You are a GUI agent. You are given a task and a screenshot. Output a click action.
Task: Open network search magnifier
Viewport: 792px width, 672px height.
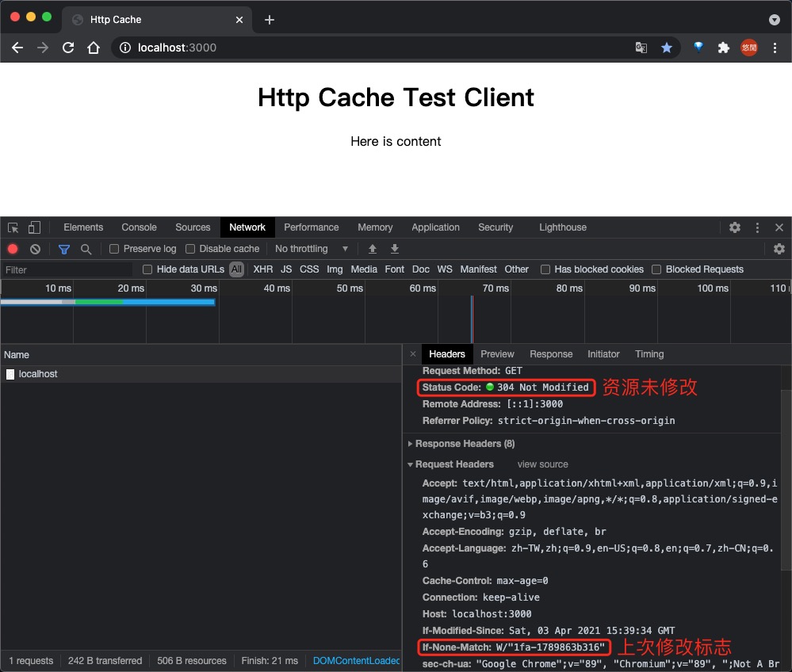pyautogui.click(x=86, y=249)
